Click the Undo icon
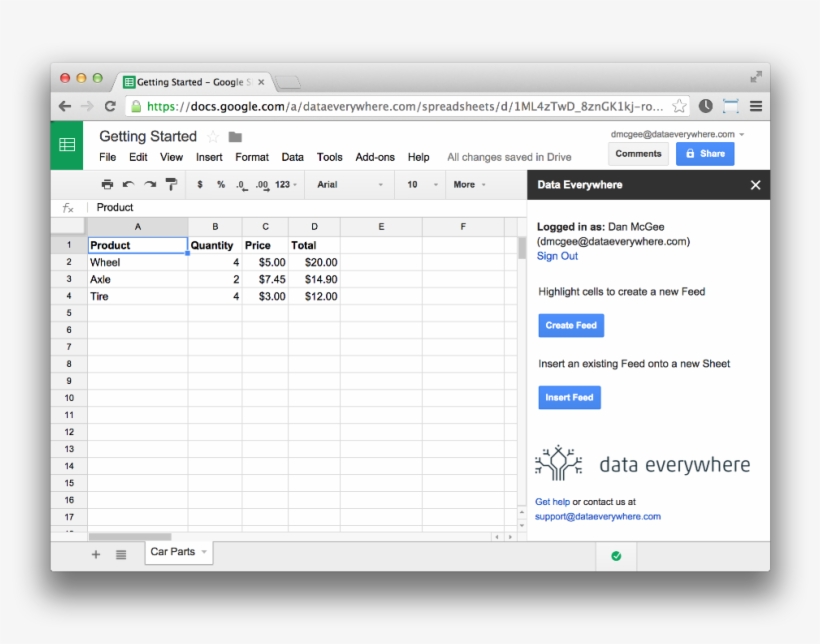This screenshot has width=820, height=644. click(x=129, y=184)
